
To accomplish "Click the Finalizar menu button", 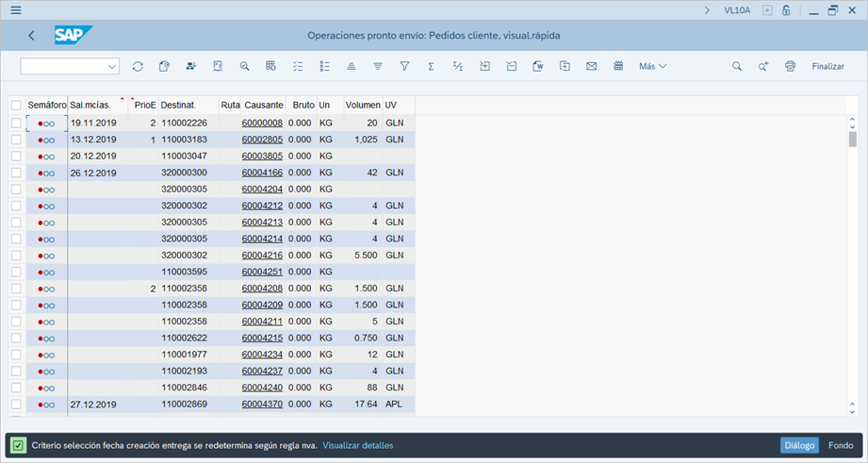I will (827, 67).
